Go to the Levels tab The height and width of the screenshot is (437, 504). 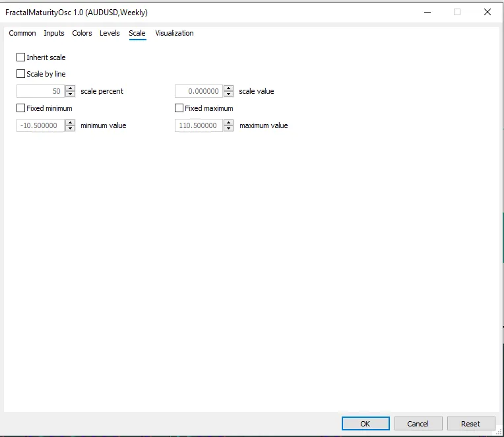[110, 33]
